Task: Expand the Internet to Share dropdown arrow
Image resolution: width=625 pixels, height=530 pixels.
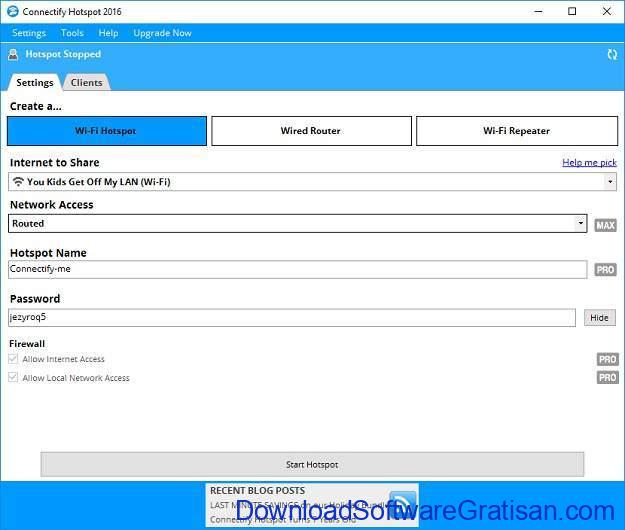Action: click(610, 182)
